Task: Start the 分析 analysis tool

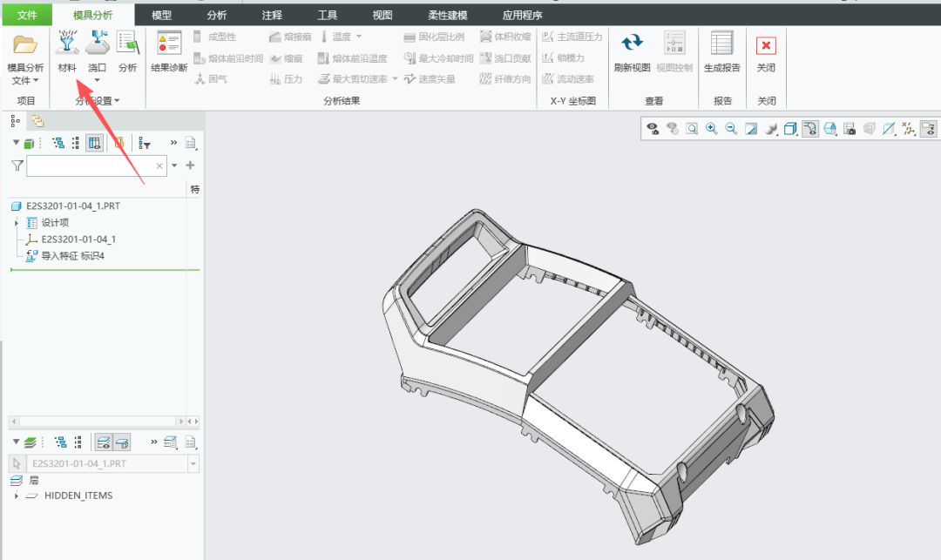Action: 127,51
